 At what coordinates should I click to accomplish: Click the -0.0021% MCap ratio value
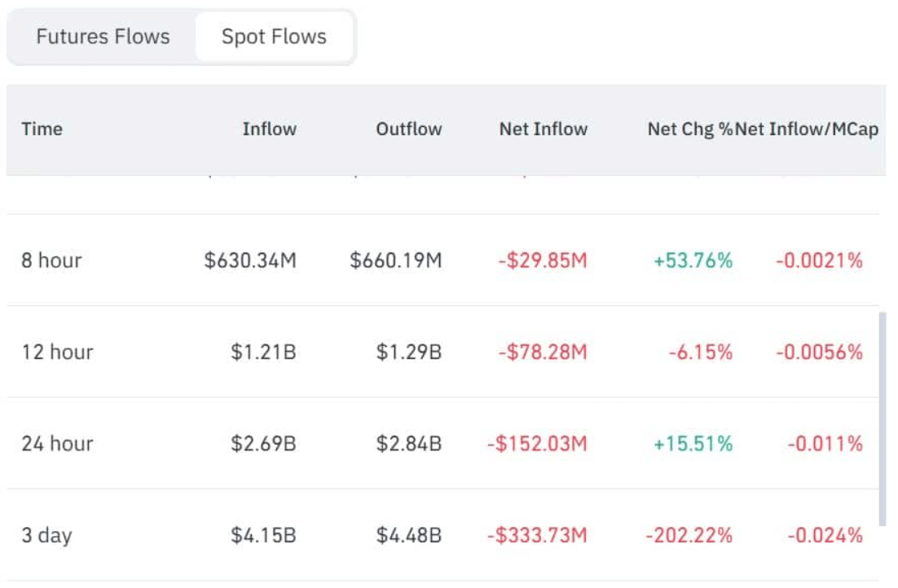(x=819, y=261)
